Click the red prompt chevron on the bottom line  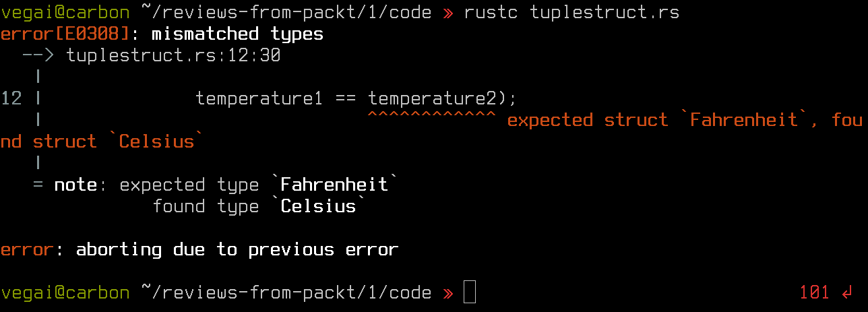[x=448, y=293]
